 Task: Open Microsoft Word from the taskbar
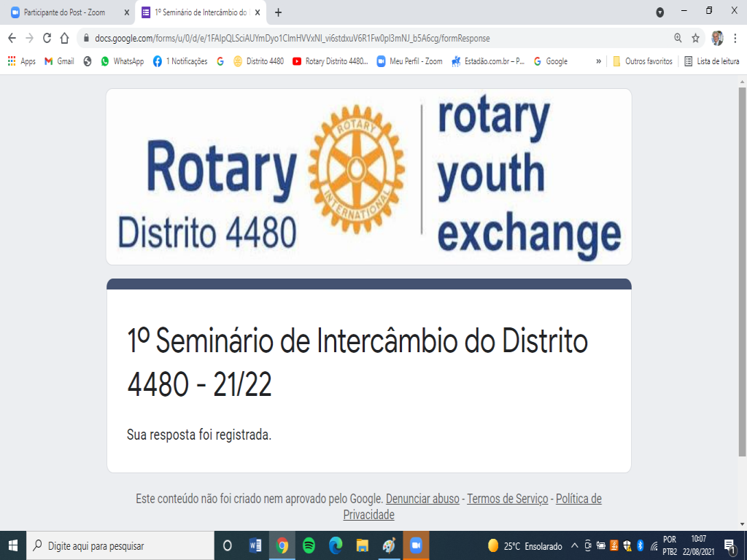[x=255, y=545]
